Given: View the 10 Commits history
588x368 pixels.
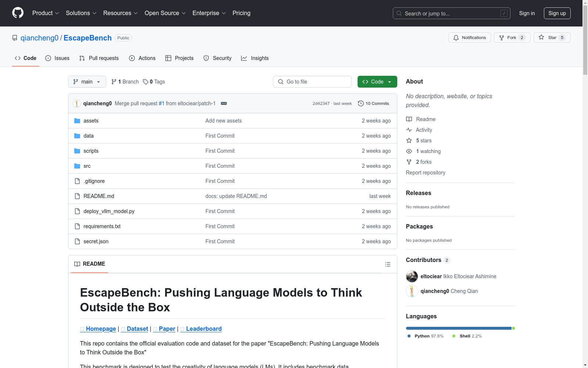Looking at the screenshot, I should [x=374, y=103].
